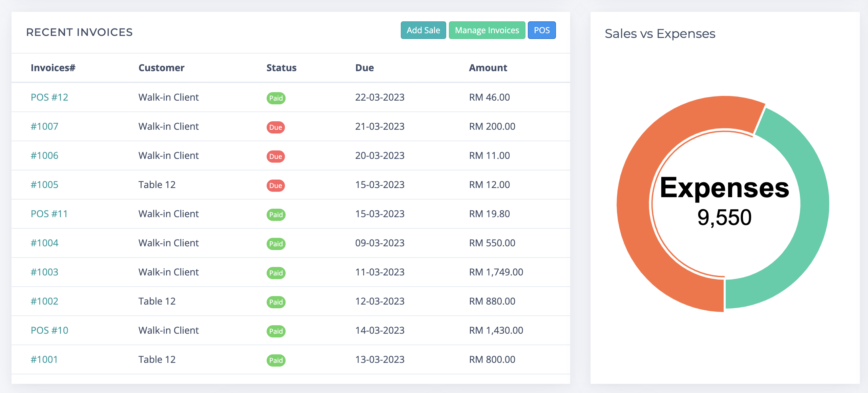Click the Paid badge for POS #12
The width and height of the screenshot is (868, 393).
[276, 98]
